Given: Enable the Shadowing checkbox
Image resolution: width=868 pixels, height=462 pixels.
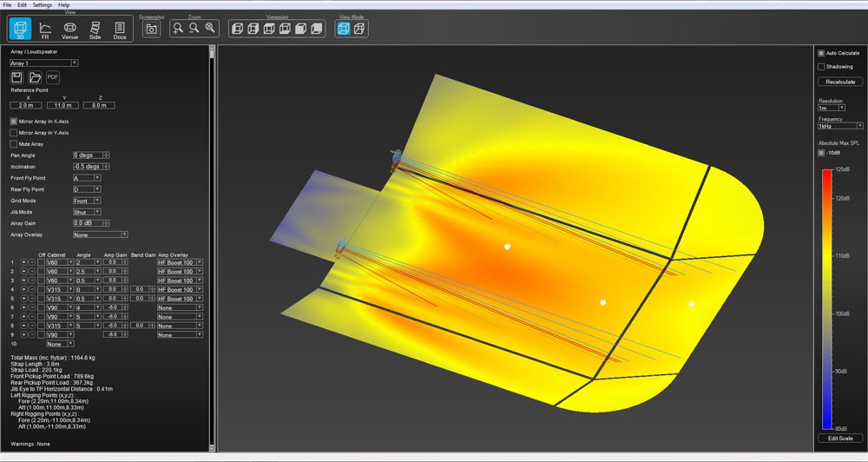Looking at the screenshot, I should [x=821, y=66].
